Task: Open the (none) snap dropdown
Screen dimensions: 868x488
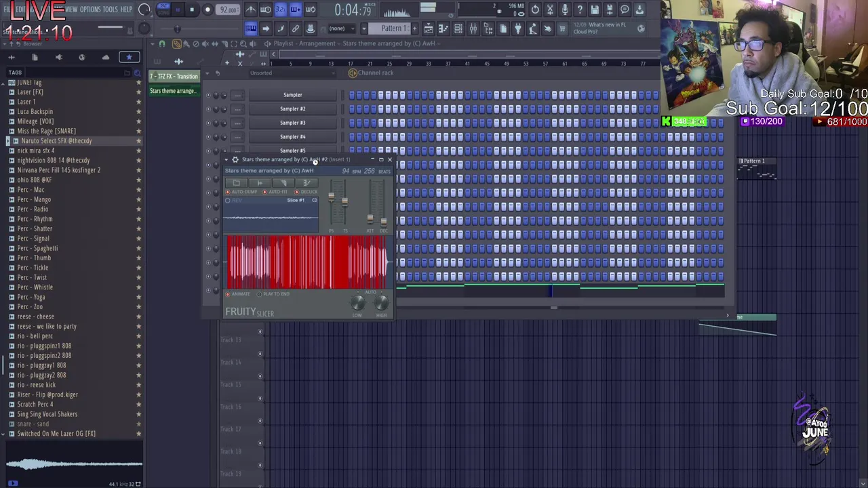Action: point(341,28)
